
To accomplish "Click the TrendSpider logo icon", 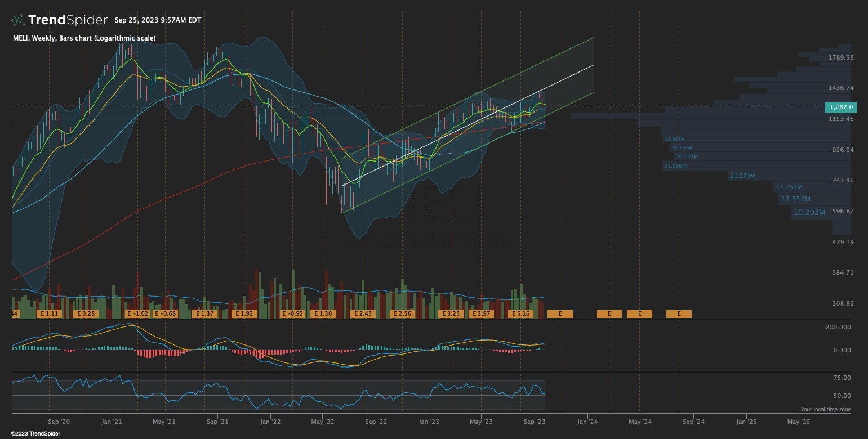I will tap(18, 20).
